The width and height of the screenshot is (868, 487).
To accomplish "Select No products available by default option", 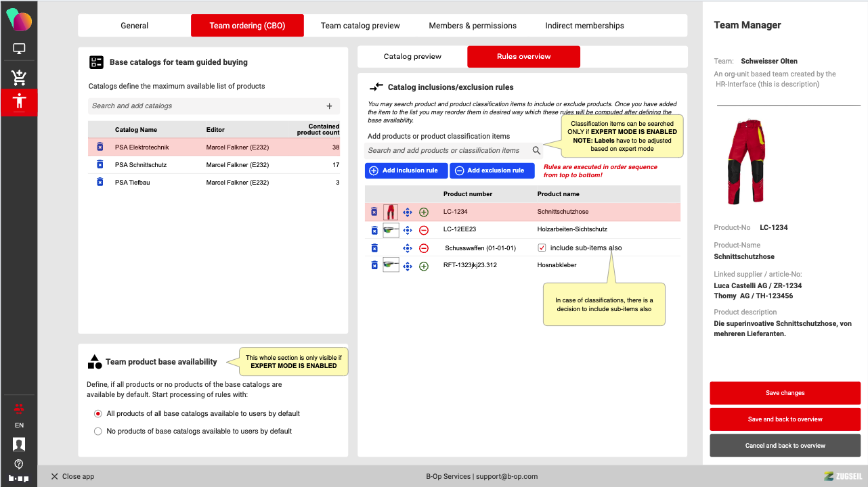I will coord(98,431).
